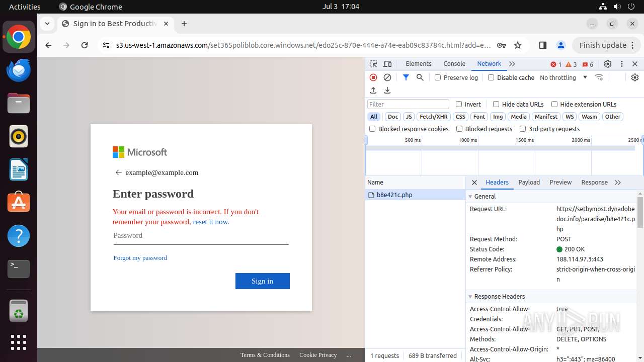Bookmark this page star icon
Image resolution: width=644 pixels, height=362 pixels.
(518, 45)
